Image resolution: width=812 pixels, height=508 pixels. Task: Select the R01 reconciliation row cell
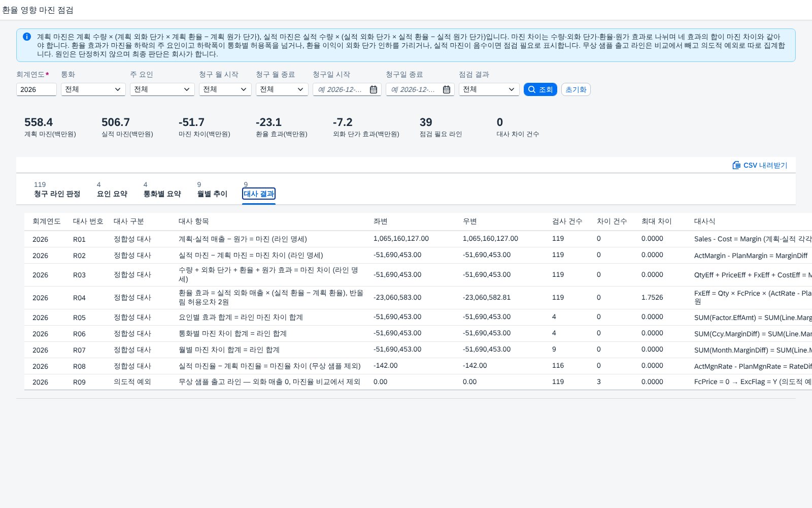79,239
